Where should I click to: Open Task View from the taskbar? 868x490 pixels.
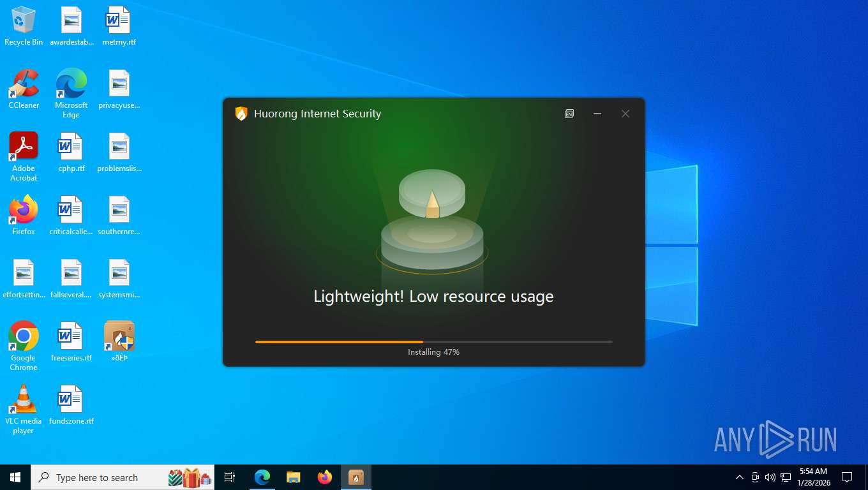(x=230, y=477)
